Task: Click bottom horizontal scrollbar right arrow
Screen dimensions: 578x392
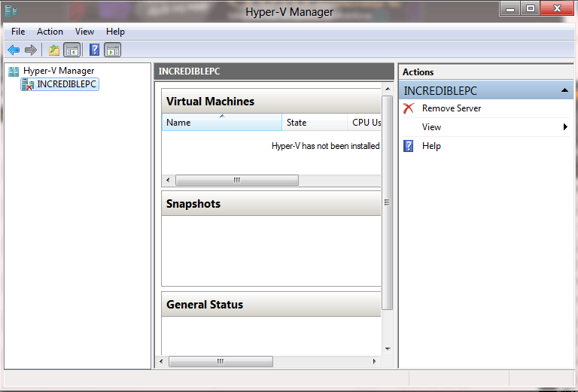Action: 375,361
